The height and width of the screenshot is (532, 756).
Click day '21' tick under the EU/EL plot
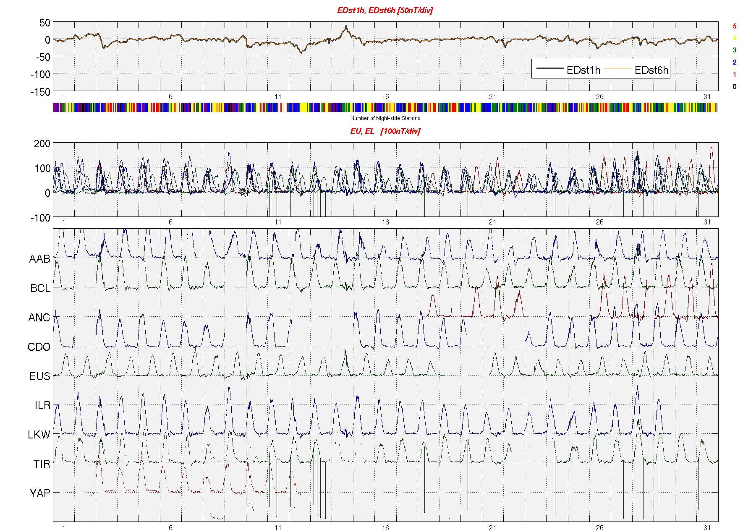click(492, 222)
